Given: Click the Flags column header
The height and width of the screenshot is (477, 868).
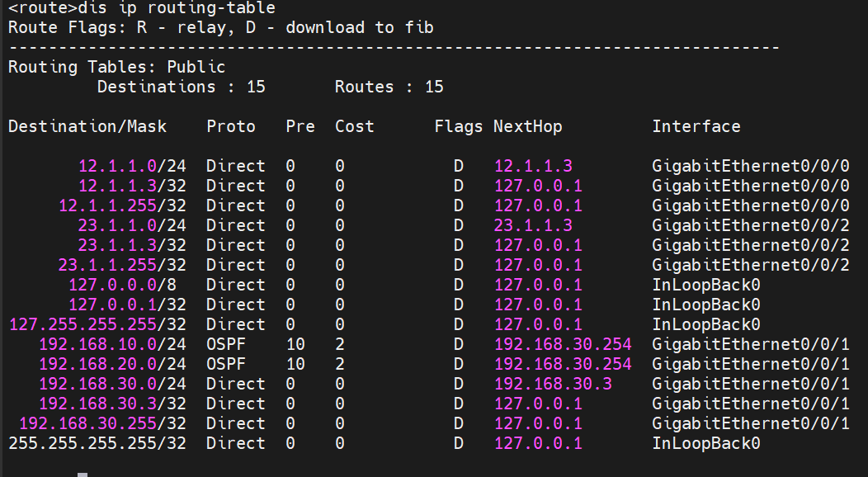Looking at the screenshot, I should (458, 126).
